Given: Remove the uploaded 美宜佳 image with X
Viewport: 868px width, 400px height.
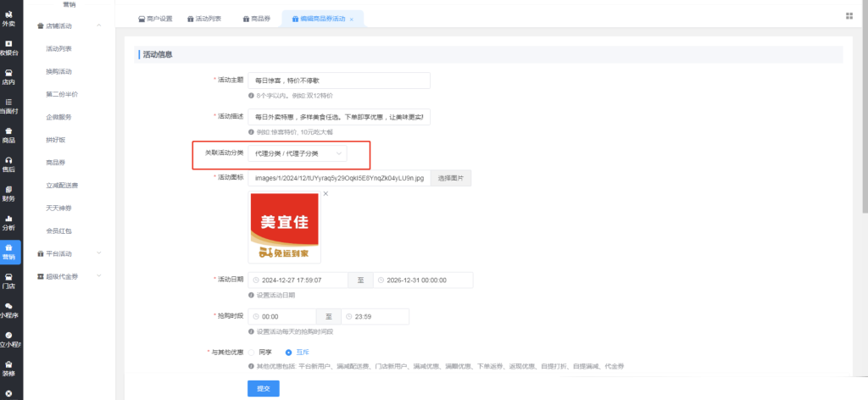Looking at the screenshot, I should pos(325,194).
